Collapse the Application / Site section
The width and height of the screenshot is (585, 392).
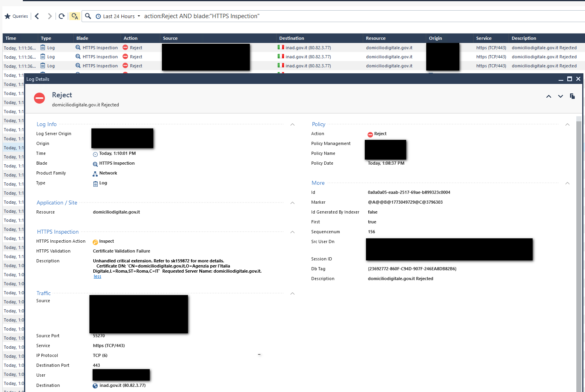coord(292,203)
